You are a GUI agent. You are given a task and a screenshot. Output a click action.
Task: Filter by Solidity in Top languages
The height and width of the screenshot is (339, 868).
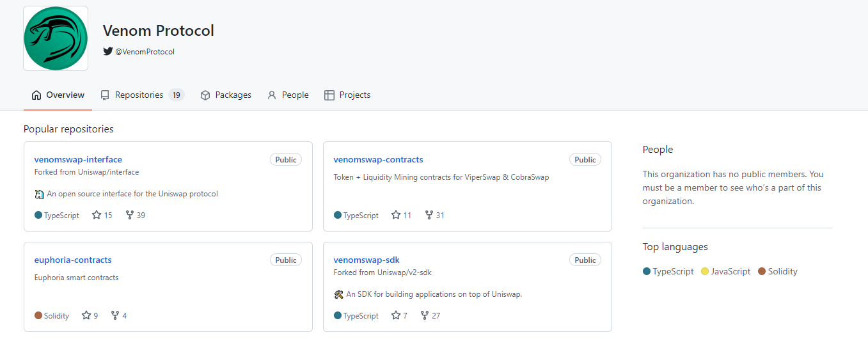pyautogui.click(x=778, y=271)
